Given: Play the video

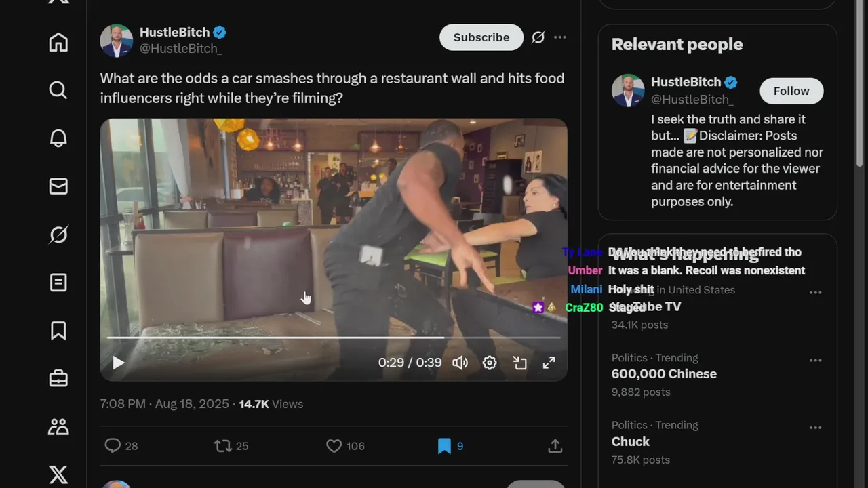Looking at the screenshot, I should (118, 363).
